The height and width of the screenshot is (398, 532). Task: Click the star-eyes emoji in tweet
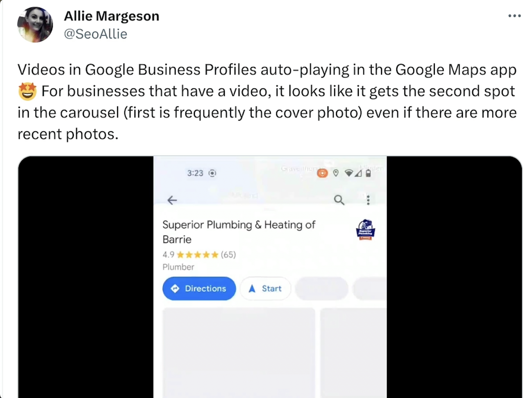(28, 91)
